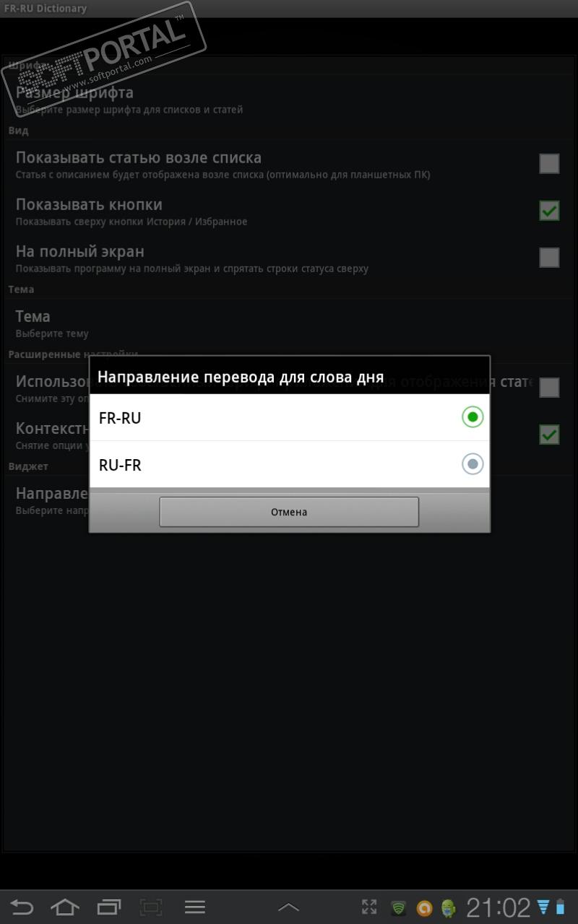Tap the screenshot capture icon
The width and height of the screenshot is (578, 924).
click(151, 907)
